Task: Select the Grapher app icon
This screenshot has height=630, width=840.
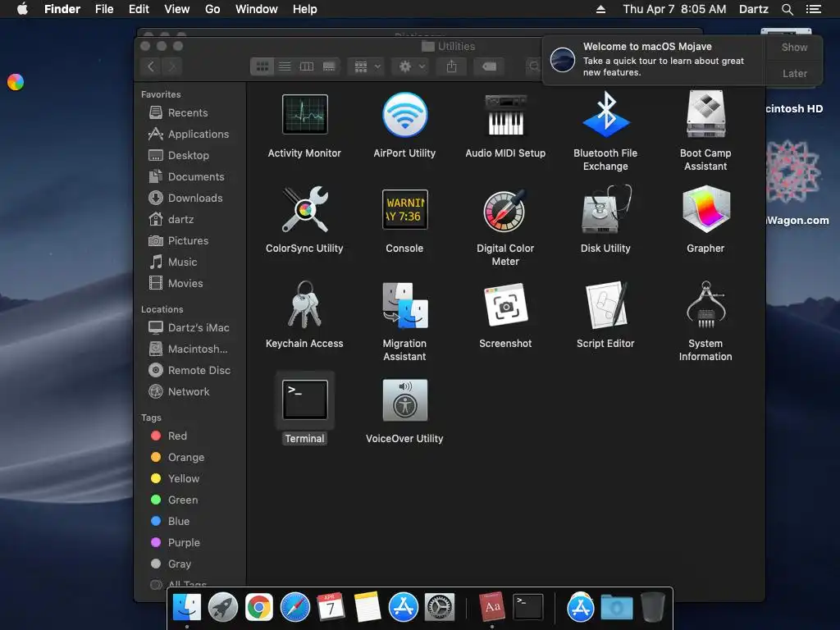Action: tap(706, 209)
